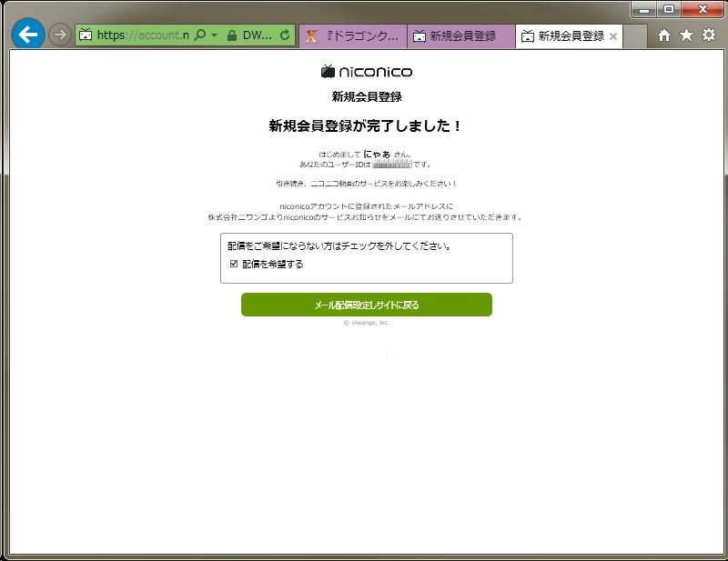Click the forward navigation arrow

tap(60, 35)
